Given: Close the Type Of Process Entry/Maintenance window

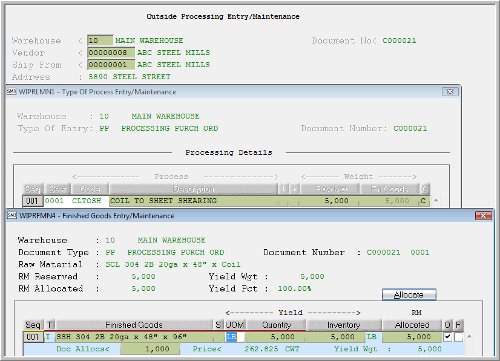Looking at the screenshot, I should (450, 92).
